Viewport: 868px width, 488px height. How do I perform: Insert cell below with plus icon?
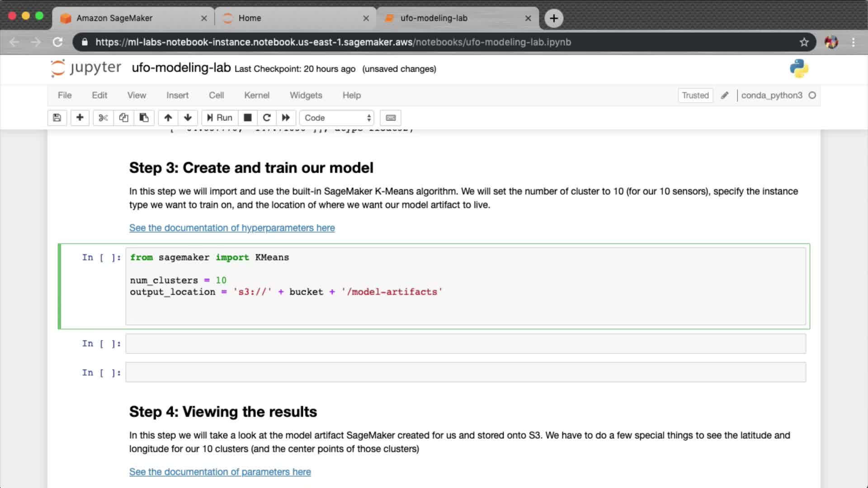(80, 118)
